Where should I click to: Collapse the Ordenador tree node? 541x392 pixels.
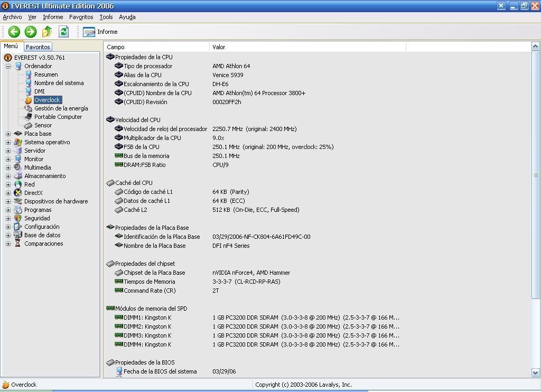8,66
